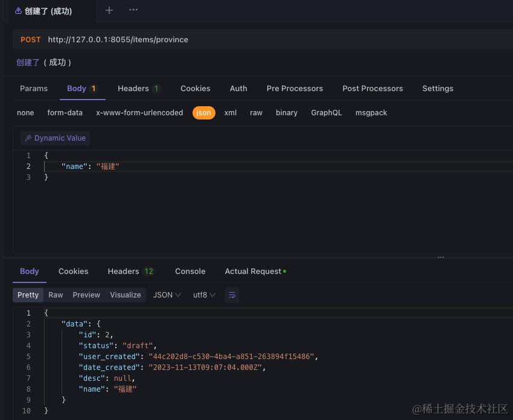Switch to the Params tab
The width and height of the screenshot is (513, 420).
coord(34,88)
